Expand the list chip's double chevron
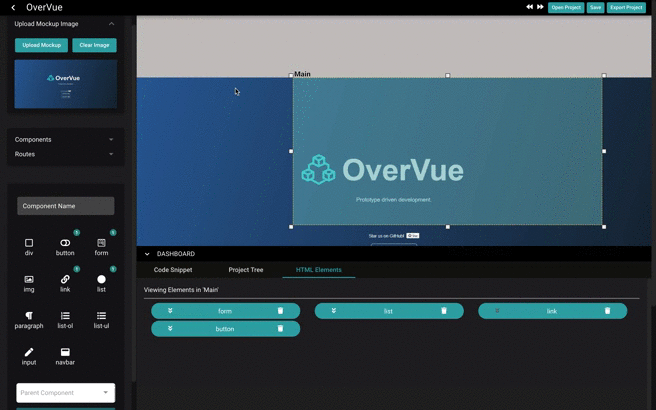This screenshot has height=410, width=656. click(x=333, y=310)
